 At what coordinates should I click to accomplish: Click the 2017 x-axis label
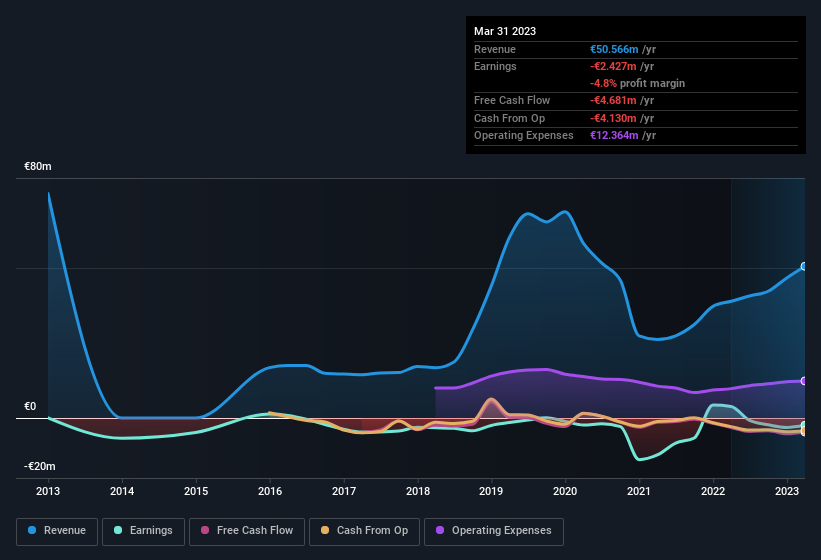(344, 491)
